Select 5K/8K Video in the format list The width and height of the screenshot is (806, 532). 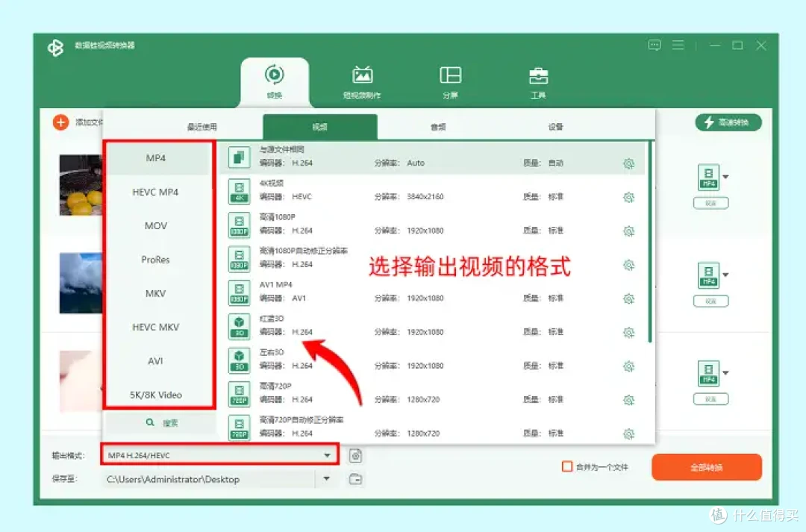pyautogui.click(x=156, y=395)
